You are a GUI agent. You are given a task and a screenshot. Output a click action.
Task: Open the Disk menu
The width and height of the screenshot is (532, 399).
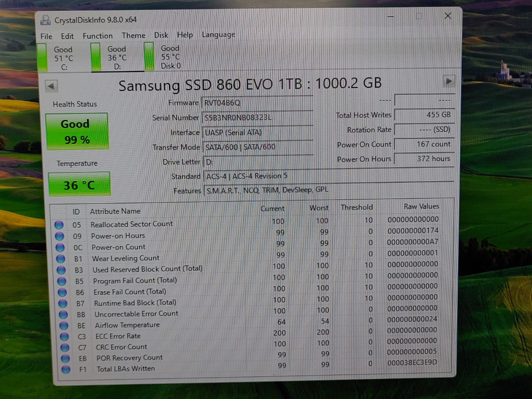coord(161,35)
